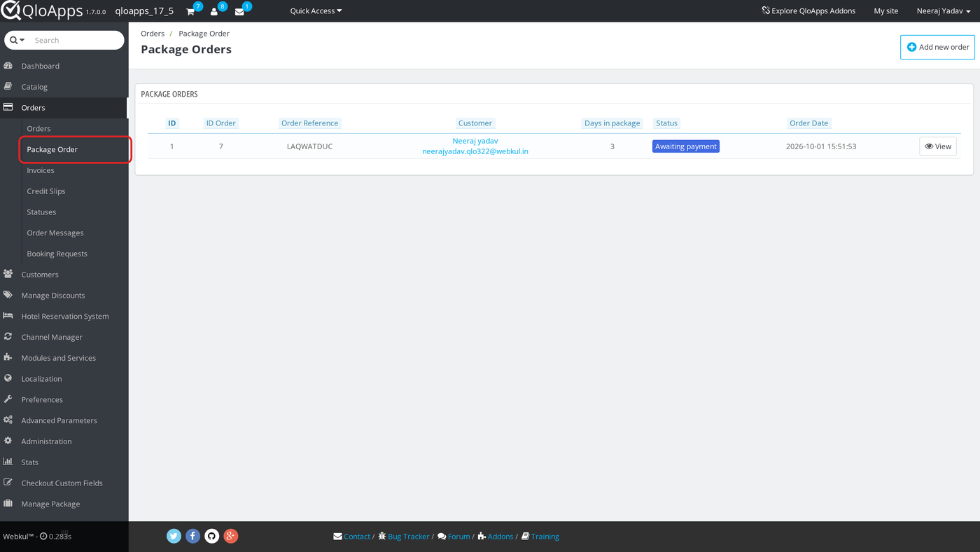View package order LAQWATDUC

coord(938,146)
